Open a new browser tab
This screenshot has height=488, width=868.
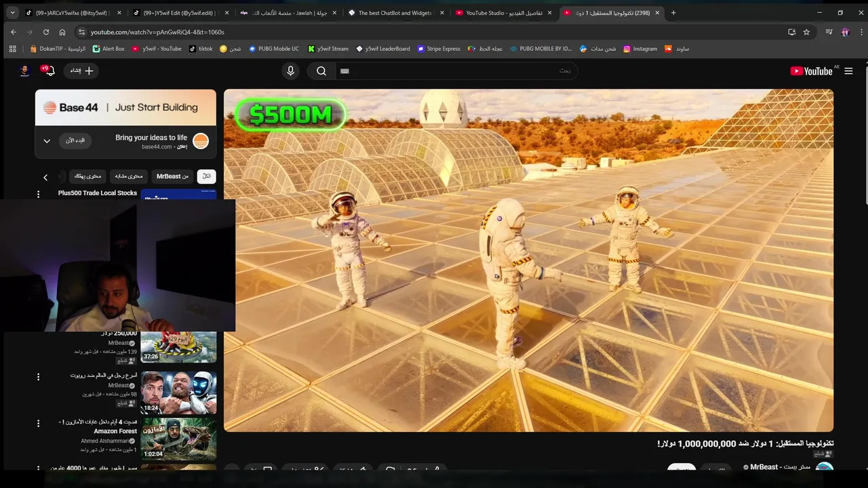pyautogui.click(x=673, y=12)
